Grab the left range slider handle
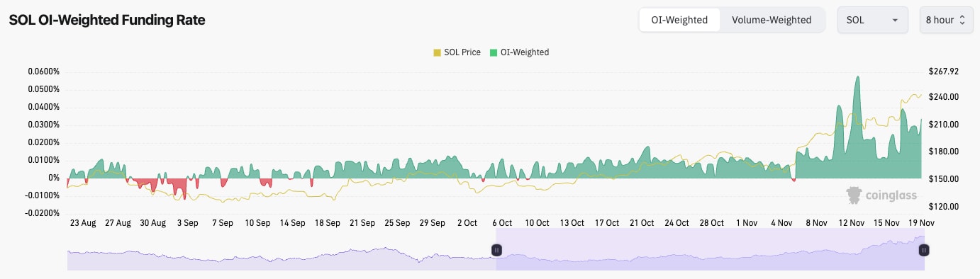The image size is (980, 279). (497, 250)
